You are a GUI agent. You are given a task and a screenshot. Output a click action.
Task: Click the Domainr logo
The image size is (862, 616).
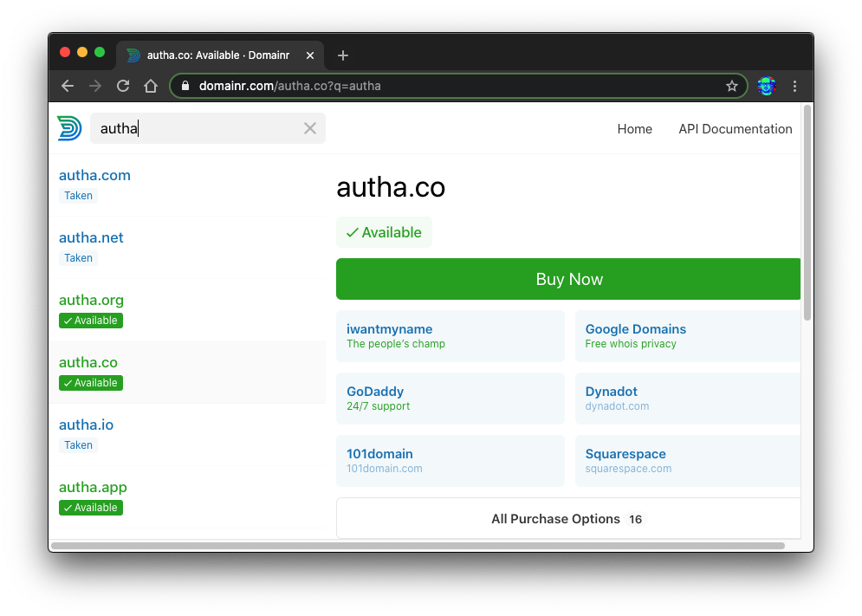[x=69, y=128]
